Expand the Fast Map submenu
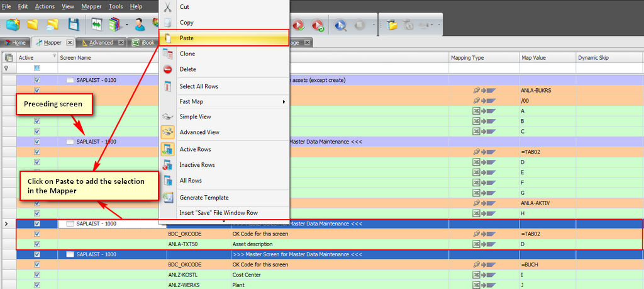Image resolution: width=644 pixels, height=289 pixels. click(223, 101)
